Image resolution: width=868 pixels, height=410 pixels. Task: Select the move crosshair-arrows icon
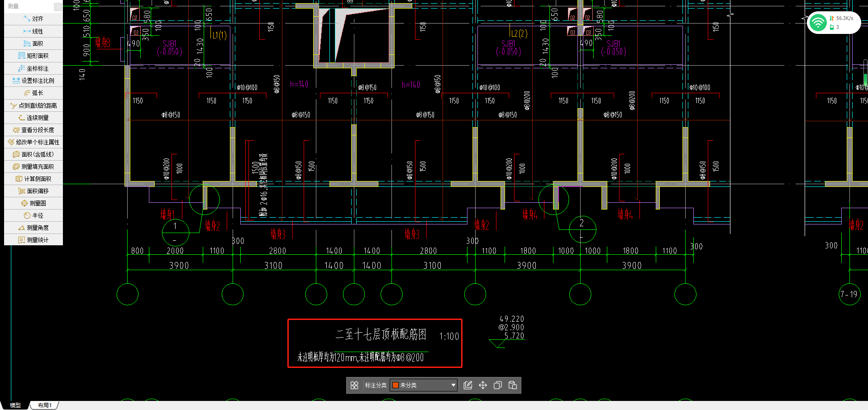pyautogui.click(x=483, y=385)
